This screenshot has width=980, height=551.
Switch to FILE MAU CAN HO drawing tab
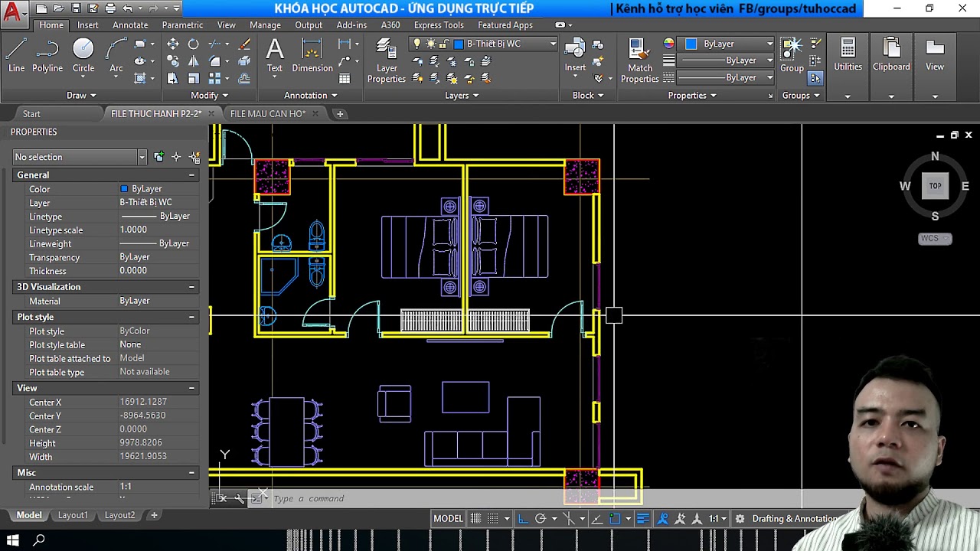(268, 114)
